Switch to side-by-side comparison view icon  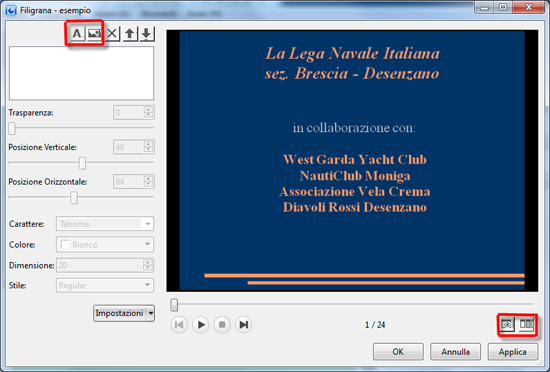tap(526, 325)
